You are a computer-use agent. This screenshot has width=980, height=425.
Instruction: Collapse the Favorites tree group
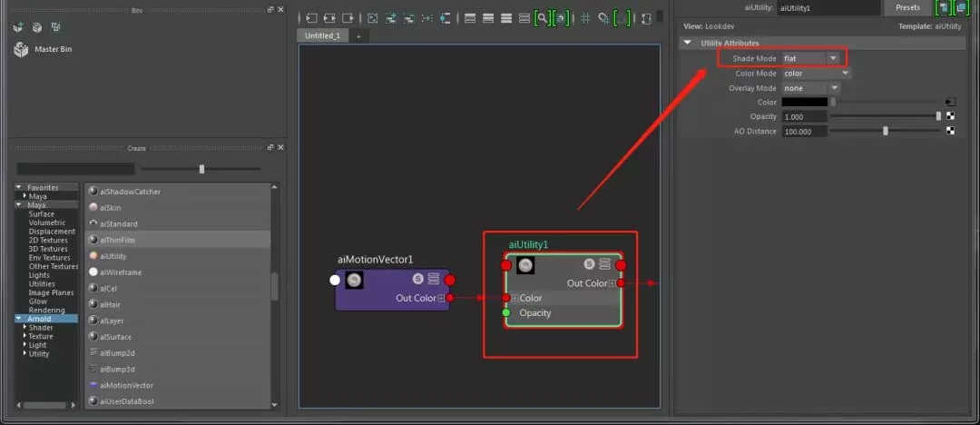pos(19,187)
